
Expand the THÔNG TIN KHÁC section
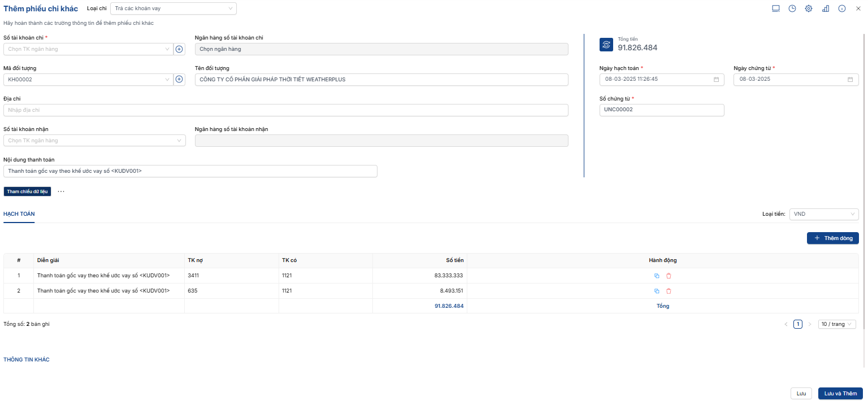click(27, 360)
